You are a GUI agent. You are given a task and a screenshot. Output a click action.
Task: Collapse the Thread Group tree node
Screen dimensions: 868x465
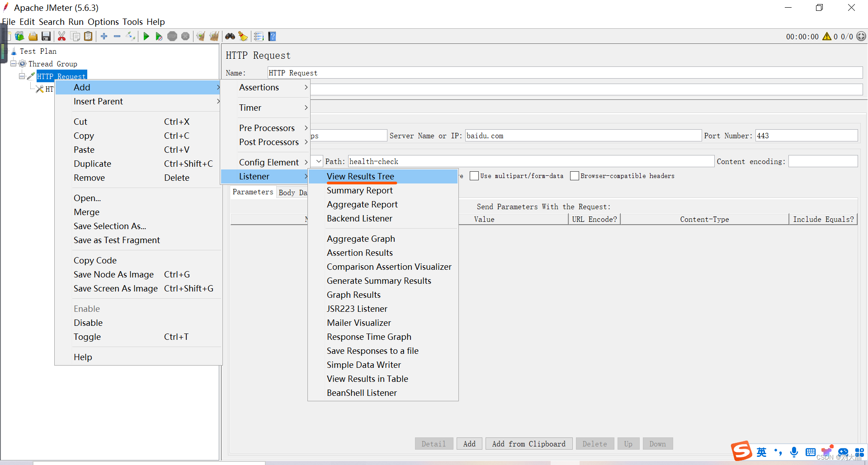click(13, 64)
